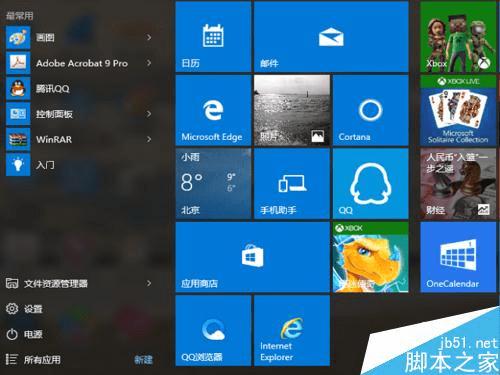Open the 控制面板 Control Panel icon
Image resolution: width=500 pixels, height=375 pixels.
click(x=18, y=114)
